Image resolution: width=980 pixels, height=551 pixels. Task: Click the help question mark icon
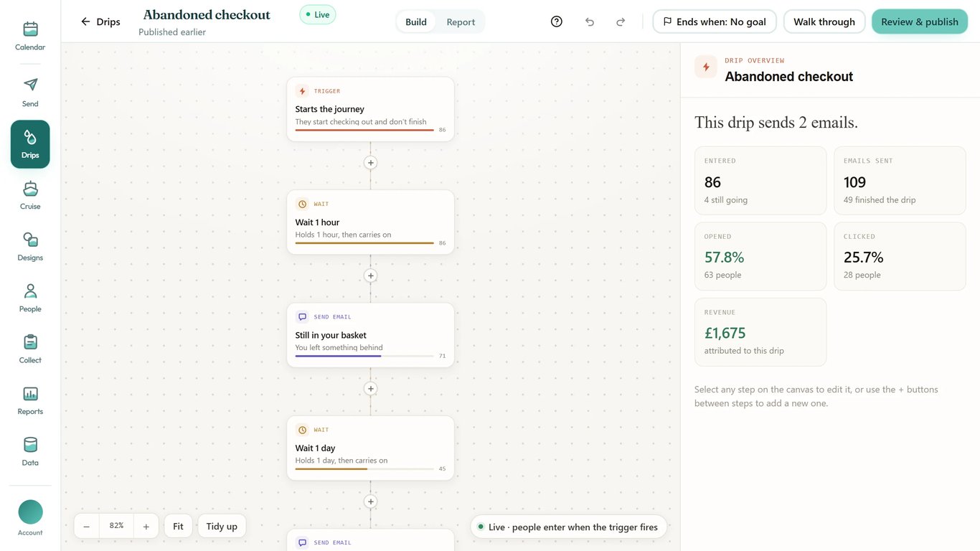coord(557,22)
